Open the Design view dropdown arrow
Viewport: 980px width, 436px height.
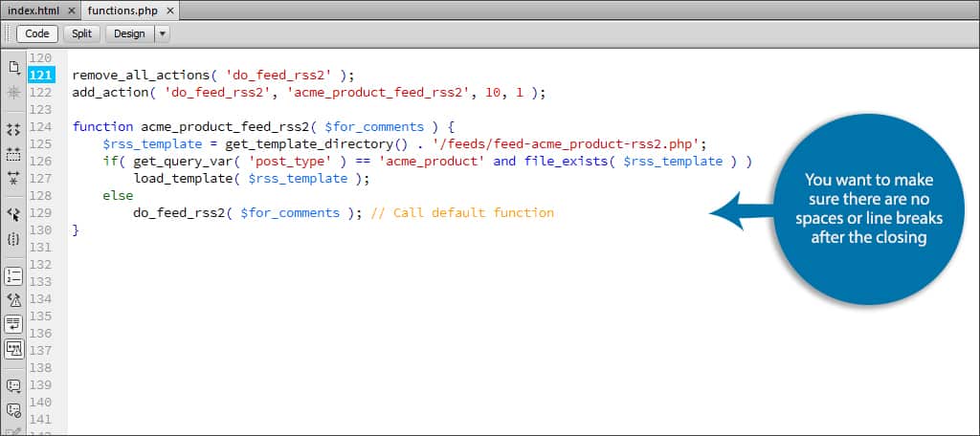click(162, 33)
